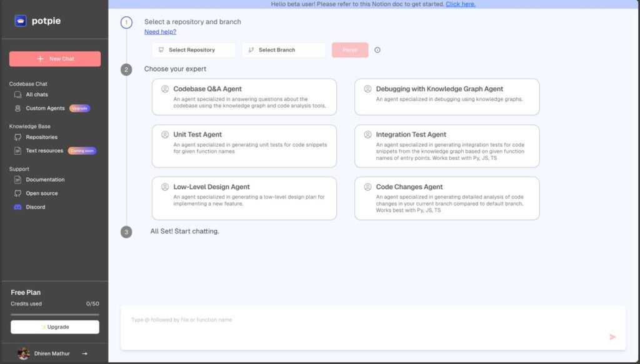Visit the Open source link in sidebar
640x364 pixels.
42,194
